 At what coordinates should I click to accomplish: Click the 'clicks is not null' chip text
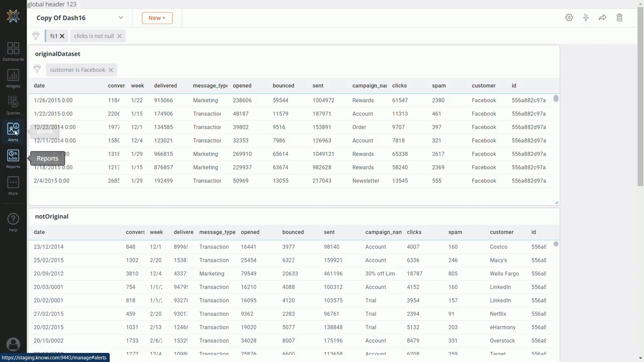94,36
